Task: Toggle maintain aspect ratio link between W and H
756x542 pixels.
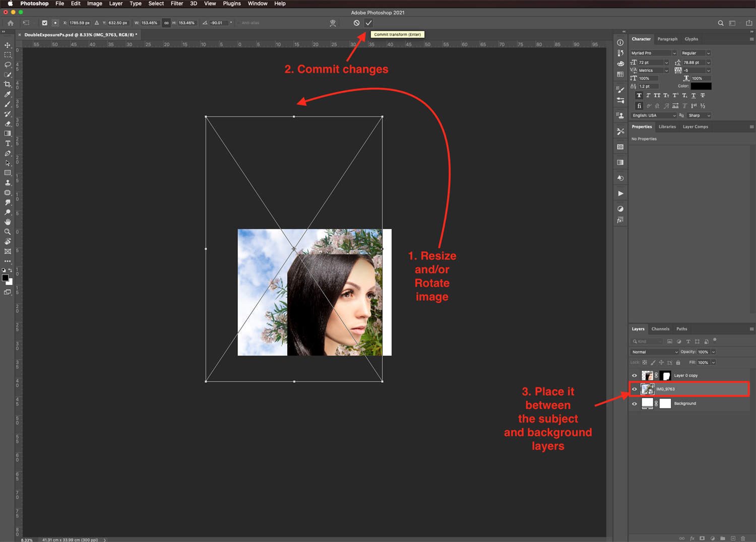Action: point(166,23)
